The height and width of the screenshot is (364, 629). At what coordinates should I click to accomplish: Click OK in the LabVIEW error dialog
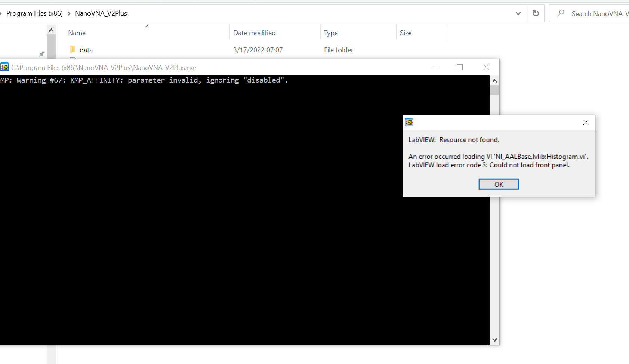point(499,184)
